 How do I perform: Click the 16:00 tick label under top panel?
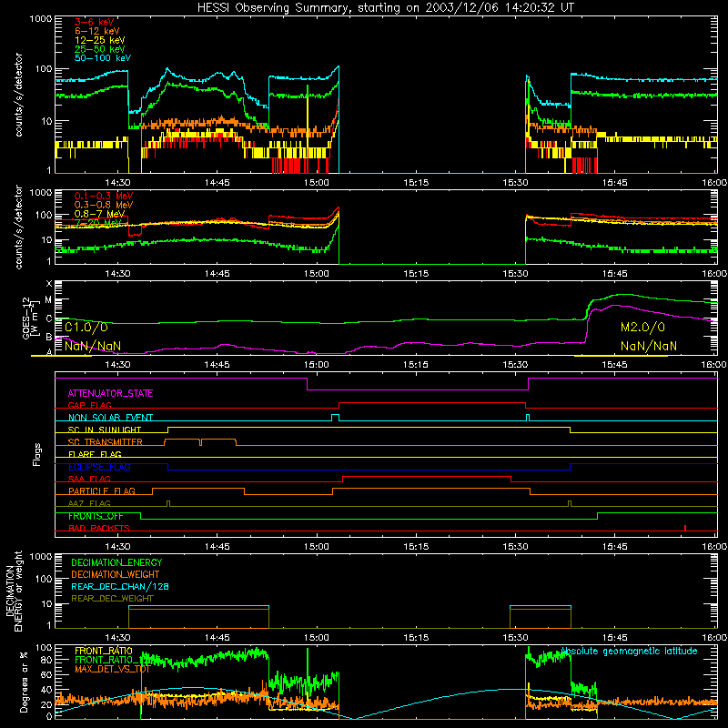coord(714,183)
